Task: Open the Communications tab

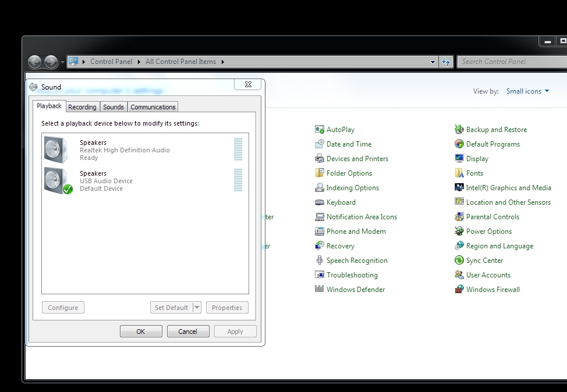Action: [x=153, y=107]
